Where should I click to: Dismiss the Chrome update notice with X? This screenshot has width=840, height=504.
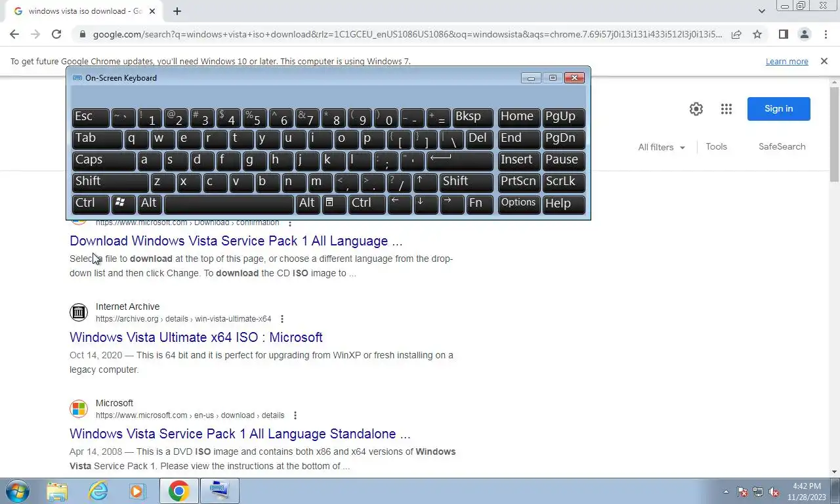click(824, 61)
